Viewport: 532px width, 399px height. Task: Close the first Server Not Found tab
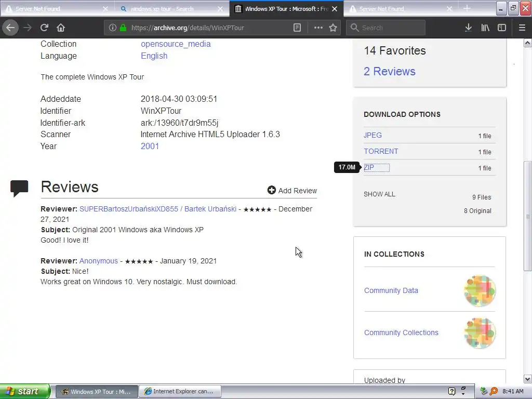[x=105, y=9]
